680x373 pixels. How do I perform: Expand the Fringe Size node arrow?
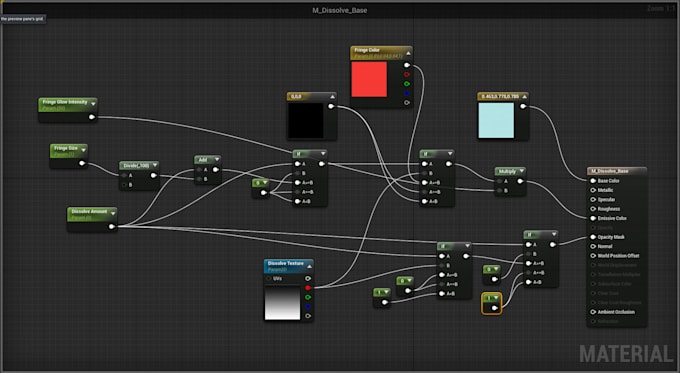pos(83,150)
